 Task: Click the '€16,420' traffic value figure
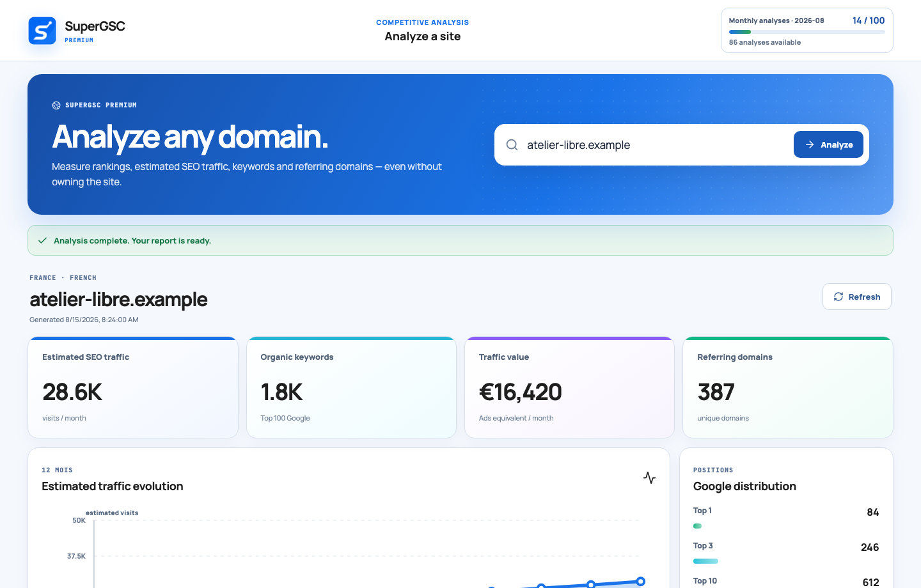(521, 392)
